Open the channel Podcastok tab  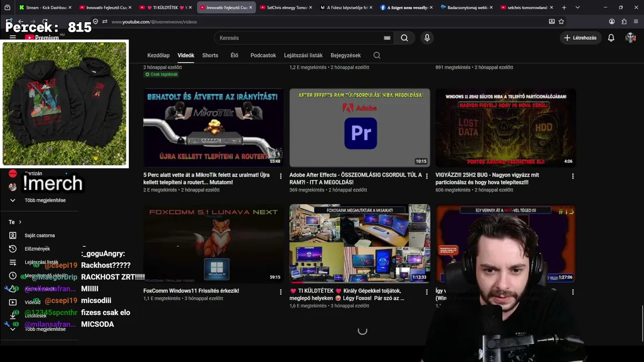[263, 55]
